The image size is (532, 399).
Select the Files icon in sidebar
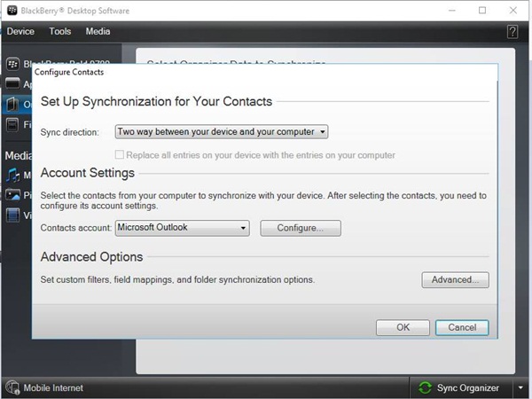(12, 124)
